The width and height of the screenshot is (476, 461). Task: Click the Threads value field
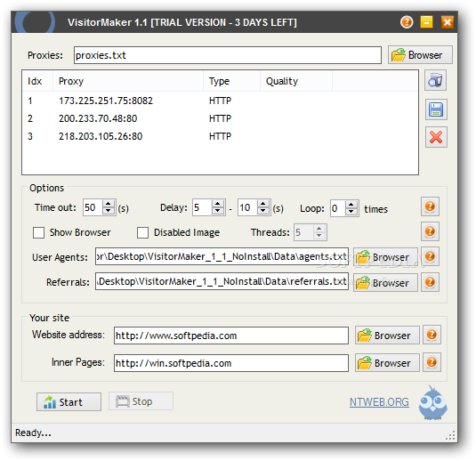tap(303, 232)
